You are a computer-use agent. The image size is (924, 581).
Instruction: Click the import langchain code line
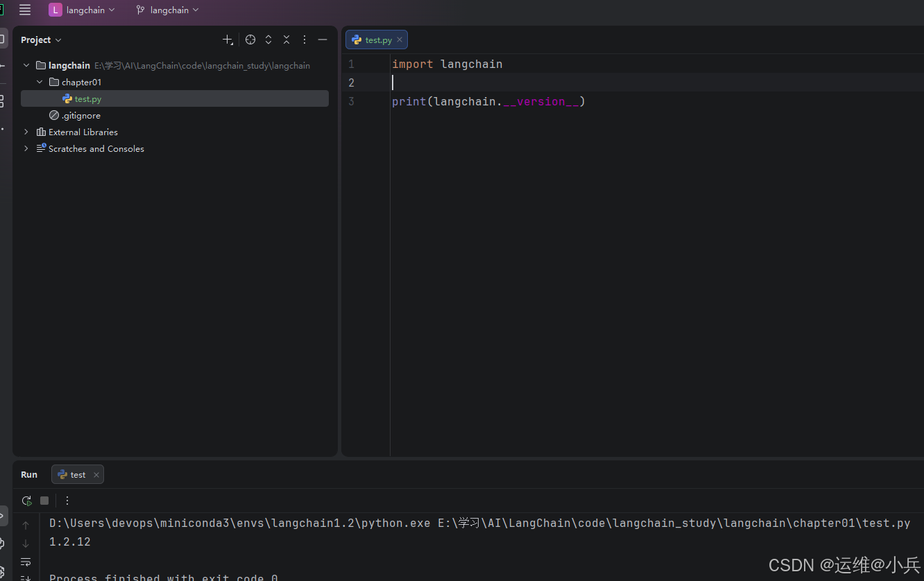click(x=447, y=64)
